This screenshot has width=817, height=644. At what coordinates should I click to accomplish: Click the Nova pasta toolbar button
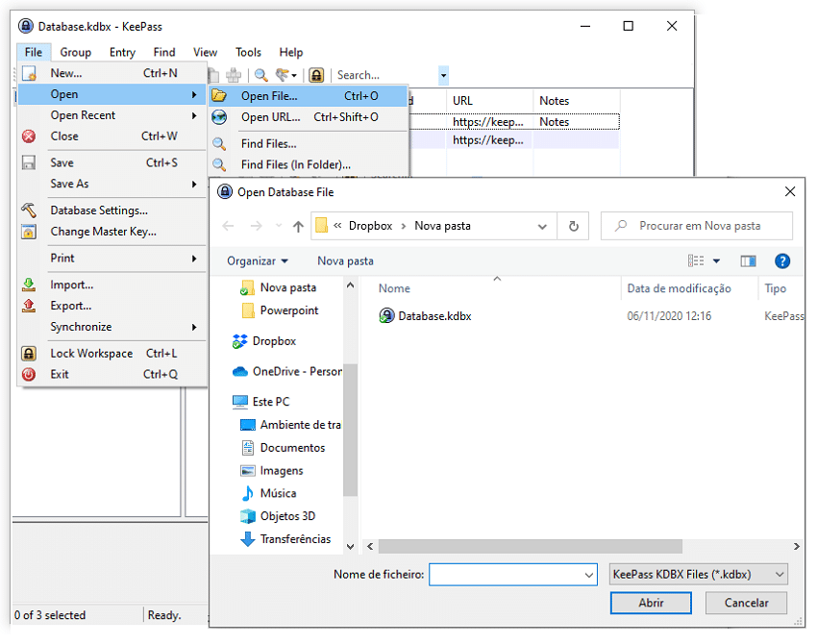pos(345,261)
